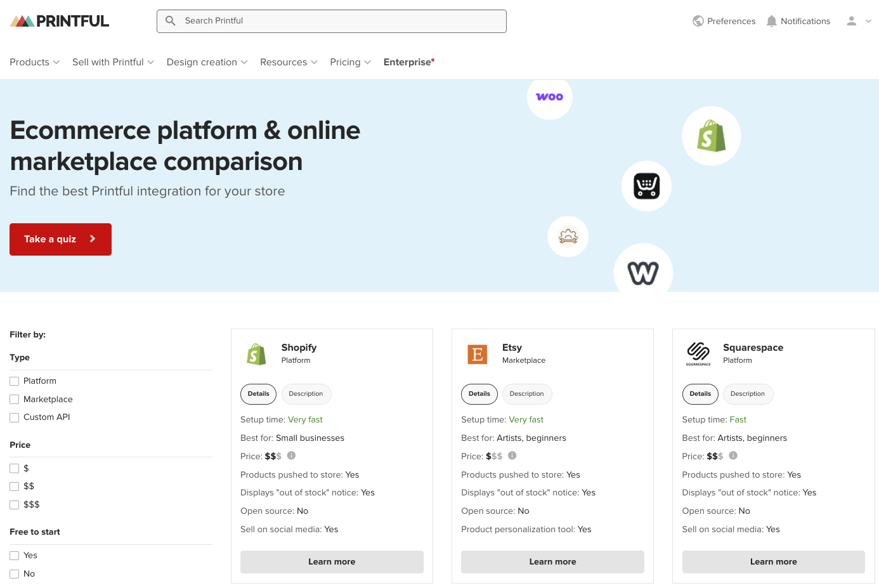Click the Printful logo

(x=60, y=21)
